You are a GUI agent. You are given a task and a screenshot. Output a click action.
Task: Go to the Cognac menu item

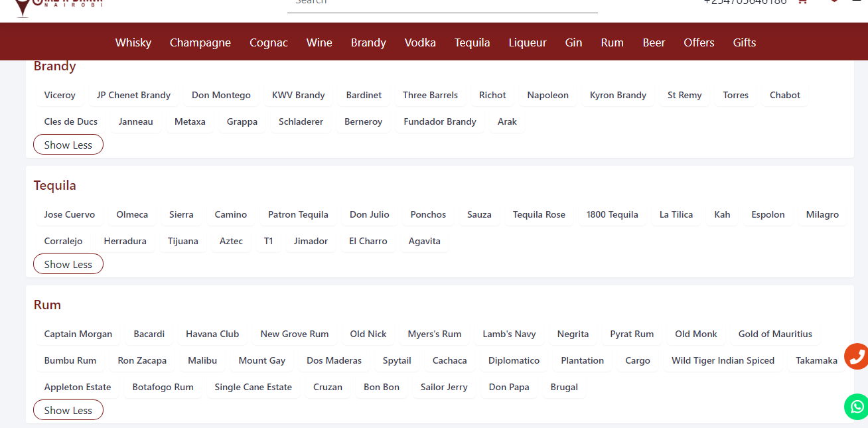(269, 42)
